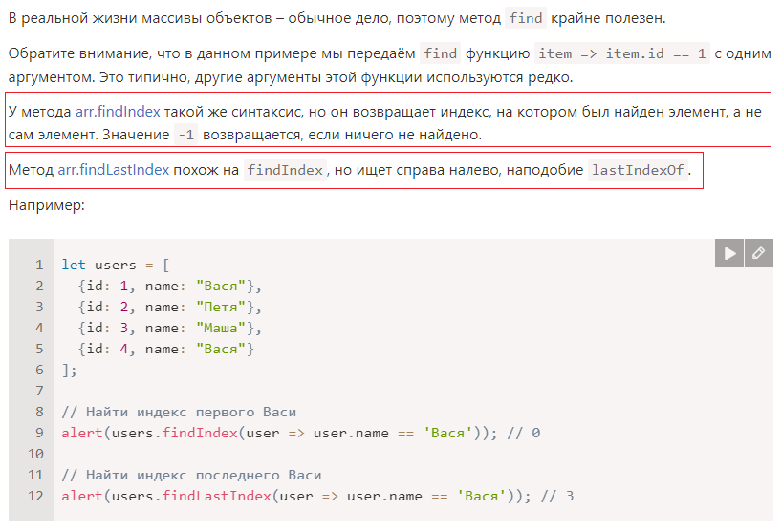Click the inline code 'lastIndexOf'
This screenshot has height=532, width=782.
(638, 170)
